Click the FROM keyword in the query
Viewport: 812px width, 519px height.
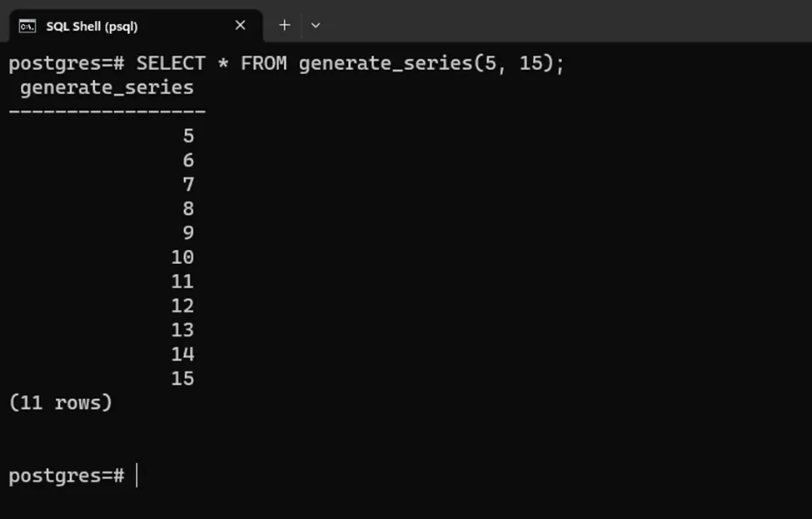point(263,63)
